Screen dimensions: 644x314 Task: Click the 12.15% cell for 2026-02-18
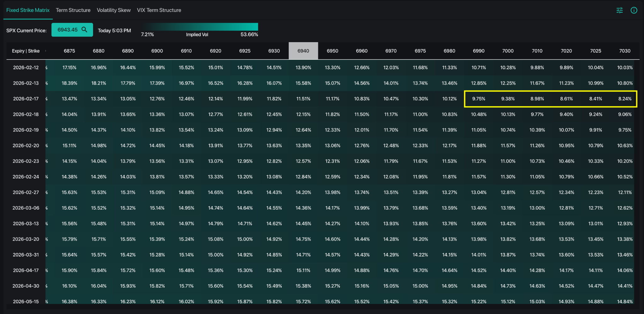tap(303, 114)
